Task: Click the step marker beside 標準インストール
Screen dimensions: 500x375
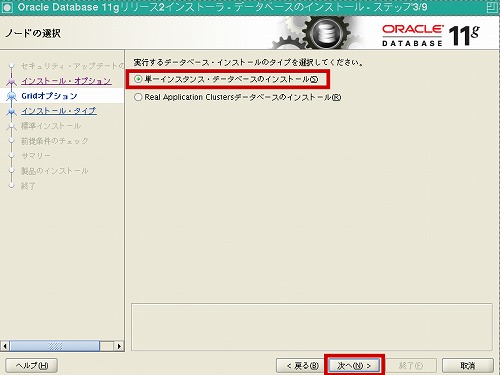Action: point(12,126)
